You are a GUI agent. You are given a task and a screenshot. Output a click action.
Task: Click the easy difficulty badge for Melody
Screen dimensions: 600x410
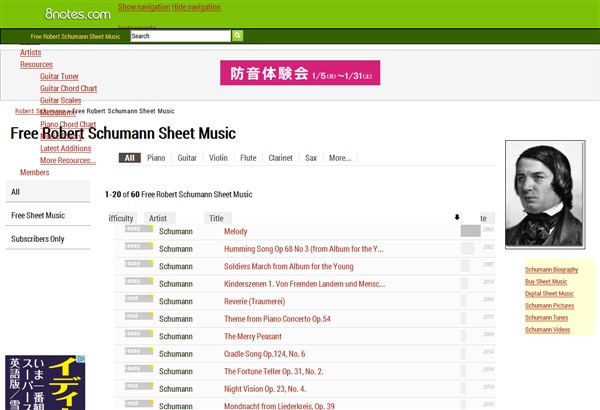(x=139, y=229)
